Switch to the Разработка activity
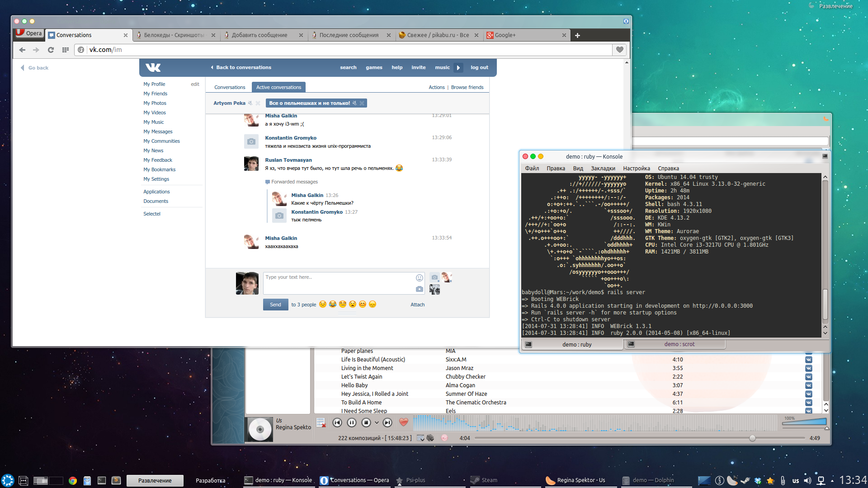 [x=210, y=480]
